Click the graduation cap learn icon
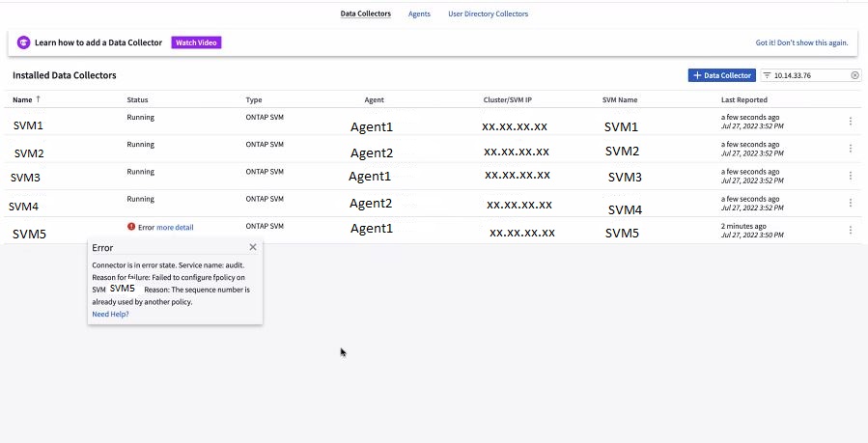The height and width of the screenshot is (443, 868). point(24,42)
